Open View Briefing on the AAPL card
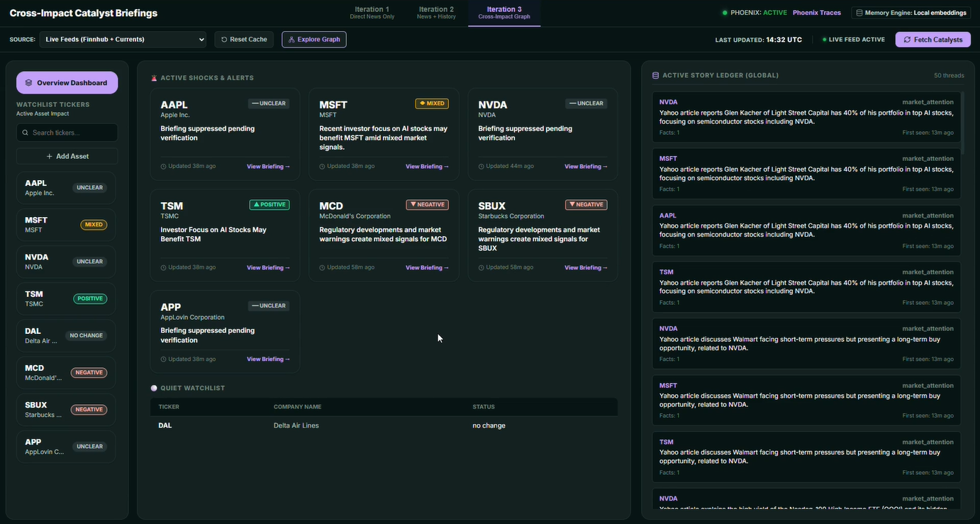980x524 pixels. [x=268, y=167]
